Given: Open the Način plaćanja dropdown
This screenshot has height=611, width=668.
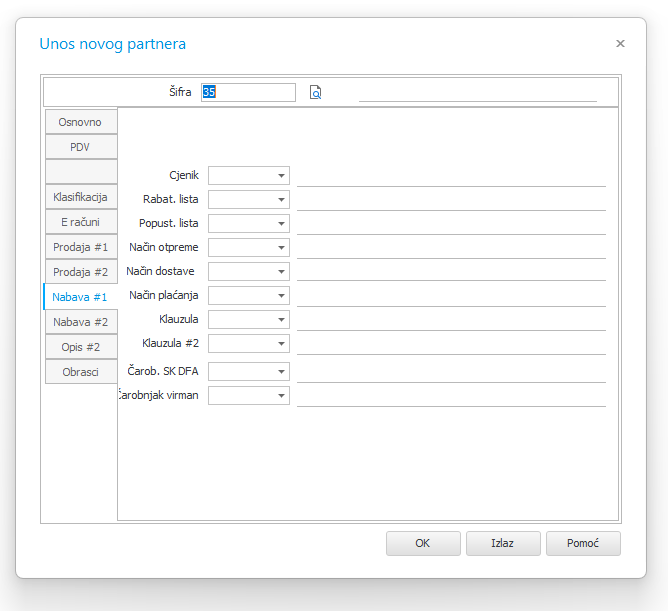Looking at the screenshot, I should [x=281, y=296].
